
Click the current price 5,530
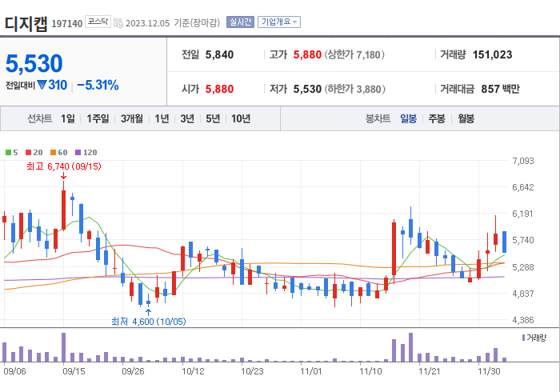[x=34, y=63]
